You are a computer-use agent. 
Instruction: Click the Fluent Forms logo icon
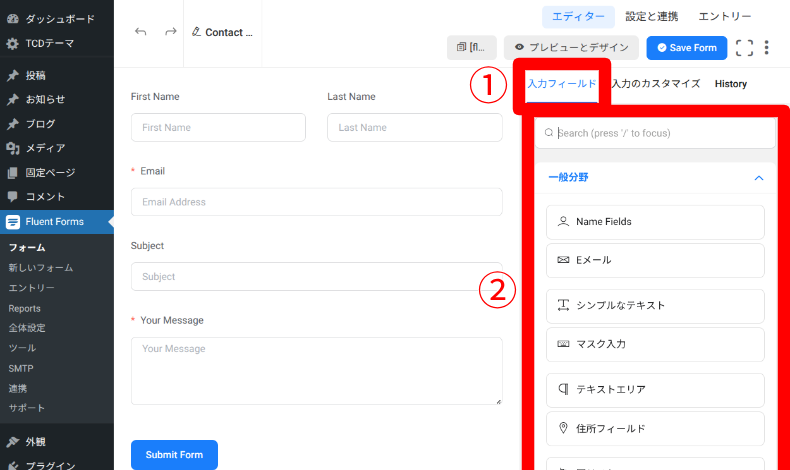(x=13, y=222)
